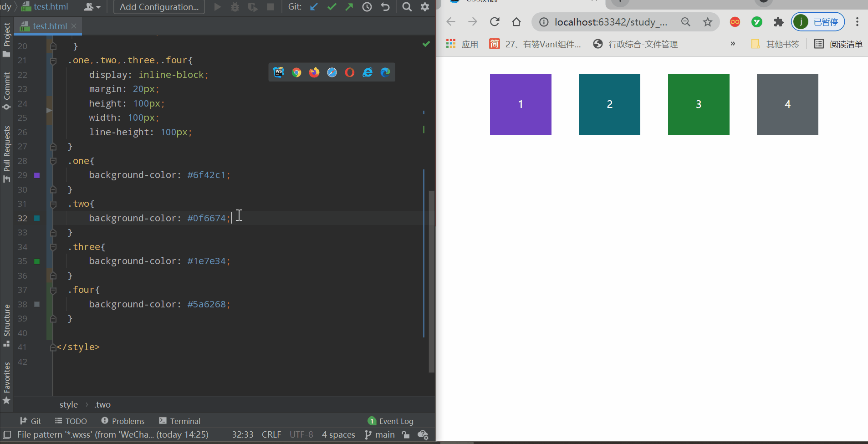Click the purple box labeled 1
868x444 pixels.
tap(521, 104)
